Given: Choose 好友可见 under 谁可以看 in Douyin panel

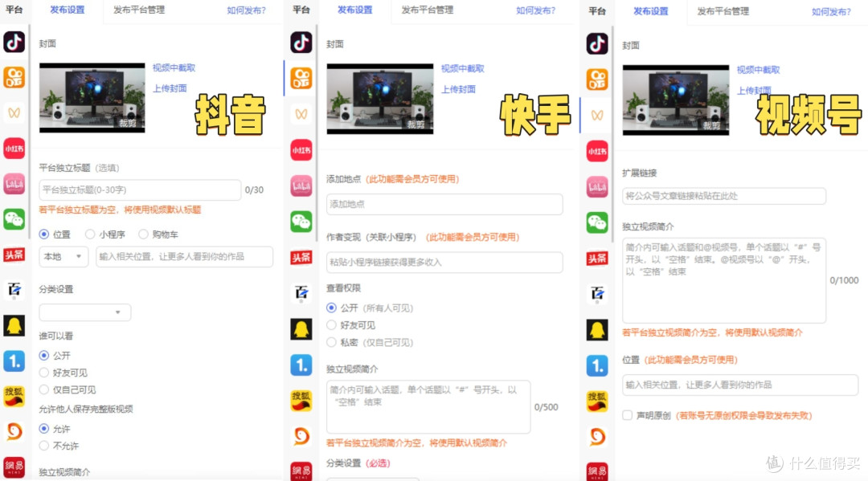Looking at the screenshot, I should (x=43, y=373).
